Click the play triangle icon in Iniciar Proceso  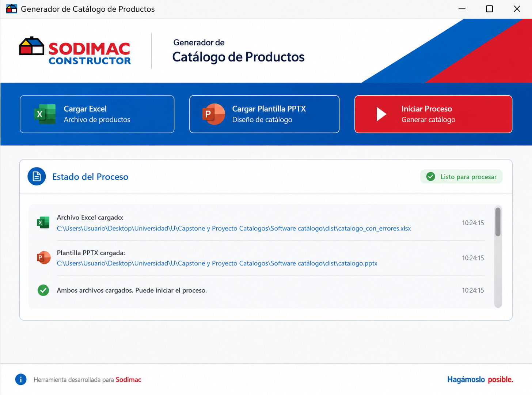(x=381, y=114)
